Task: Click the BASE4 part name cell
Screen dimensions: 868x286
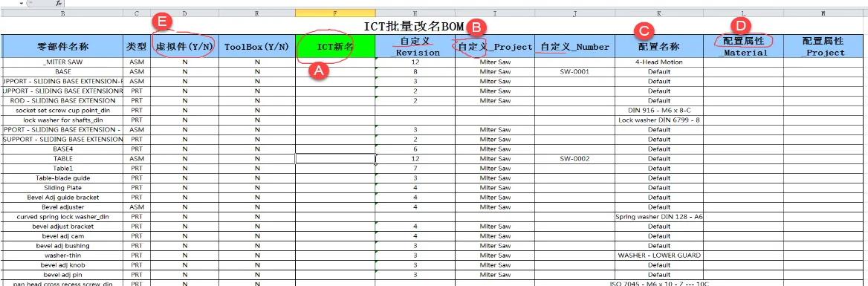Action: [62, 149]
